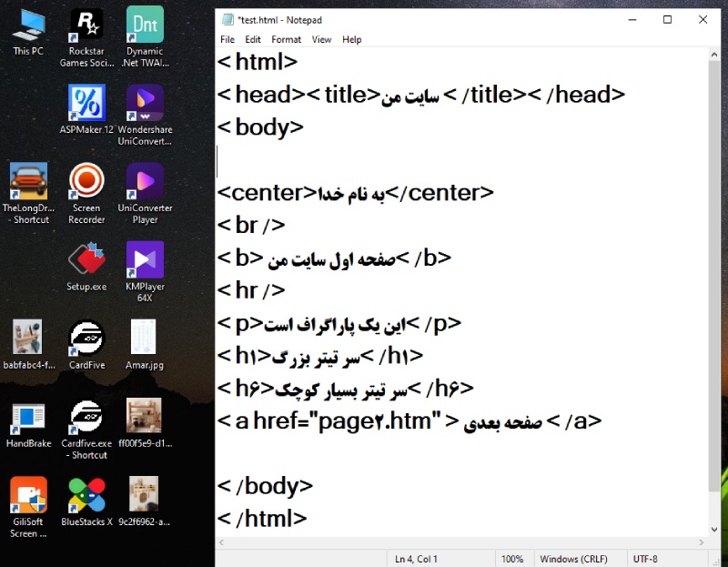Maximize the Notepad window
This screenshot has width=728, height=567.
[x=667, y=20]
